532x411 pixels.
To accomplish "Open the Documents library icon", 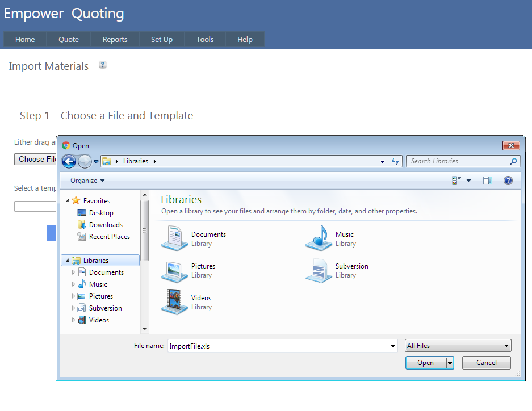I will point(174,238).
